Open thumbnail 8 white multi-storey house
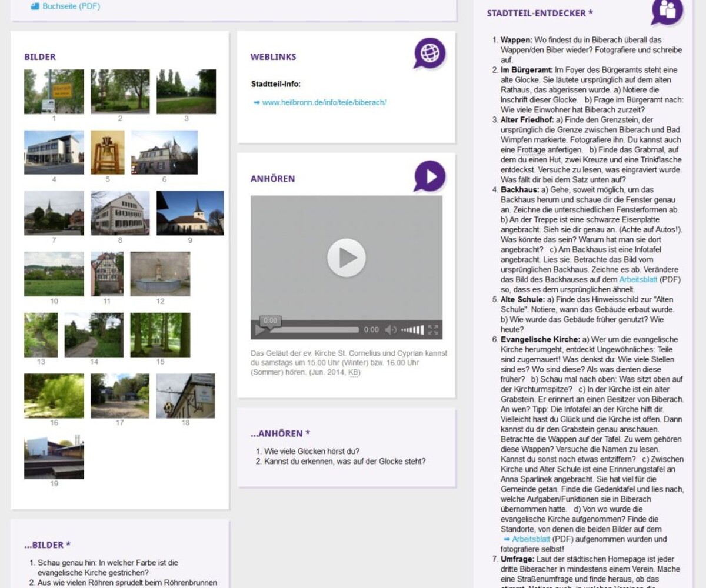Viewport: 706px width, 588px height. (120, 213)
